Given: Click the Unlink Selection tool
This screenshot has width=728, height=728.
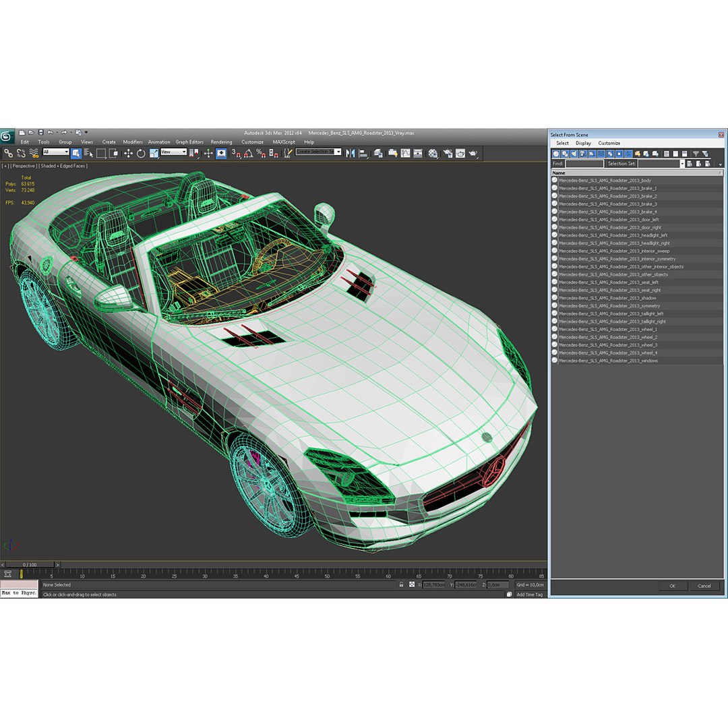Looking at the screenshot, I should pos(21,153).
